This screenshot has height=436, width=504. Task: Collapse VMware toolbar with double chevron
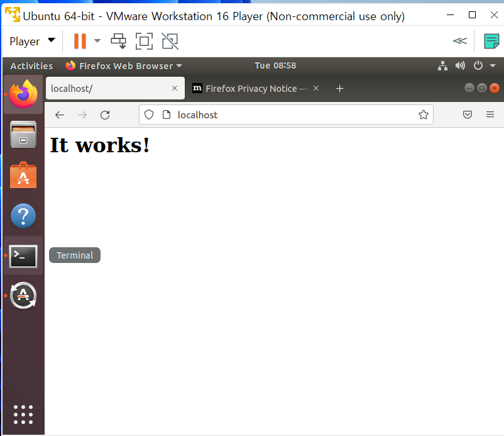[460, 41]
